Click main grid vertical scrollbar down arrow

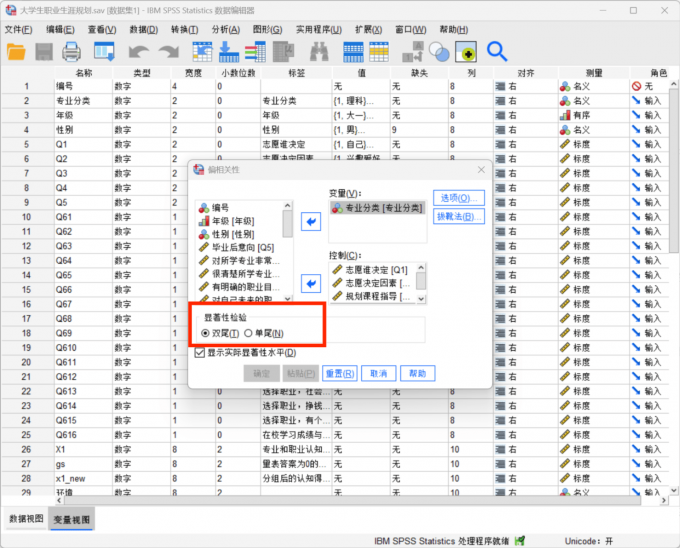pos(673,490)
